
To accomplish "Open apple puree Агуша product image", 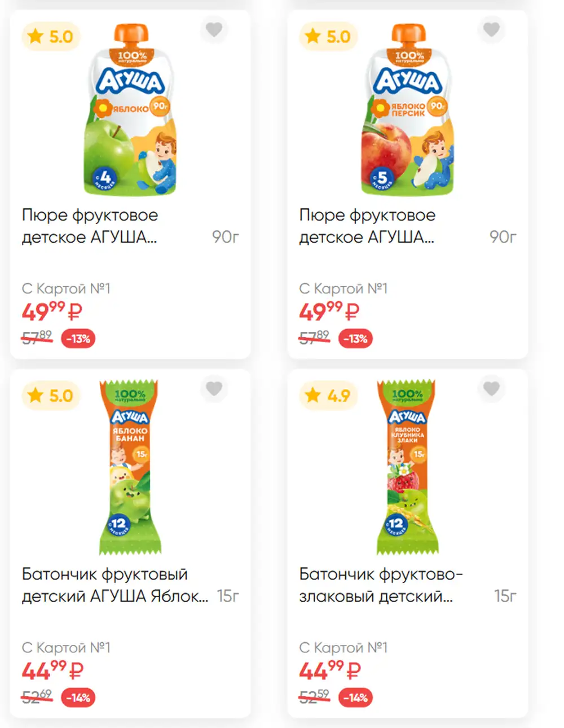I will click(131, 109).
